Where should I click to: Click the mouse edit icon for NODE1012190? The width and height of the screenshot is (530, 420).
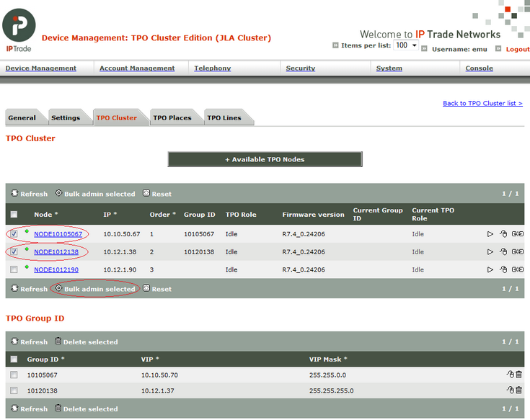pos(503,269)
